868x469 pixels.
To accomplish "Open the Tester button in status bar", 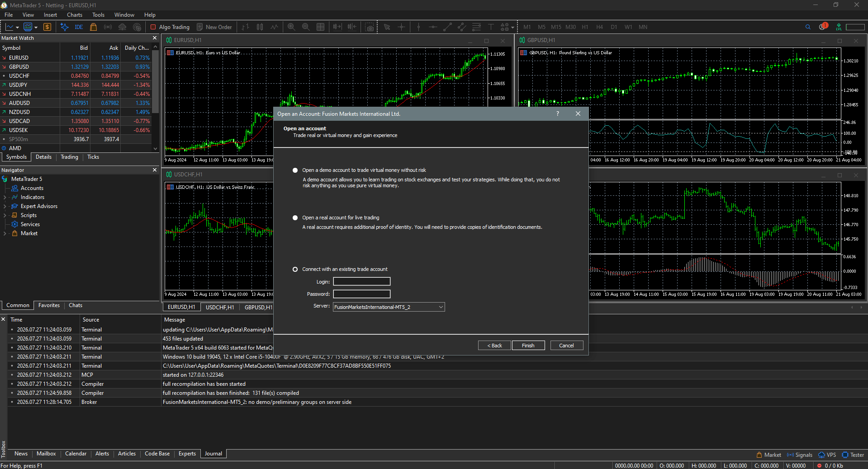I will coord(853,455).
